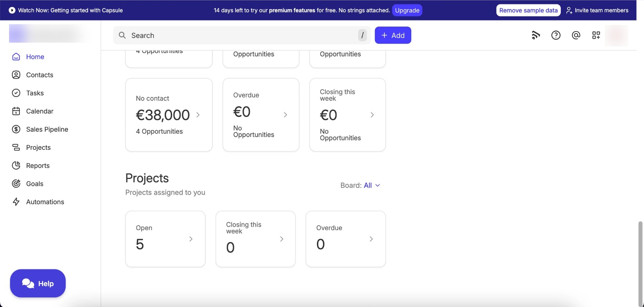Screen dimensions: 644x307
Task: Expand the Open 5 projects chevron
Action: coord(191,239)
